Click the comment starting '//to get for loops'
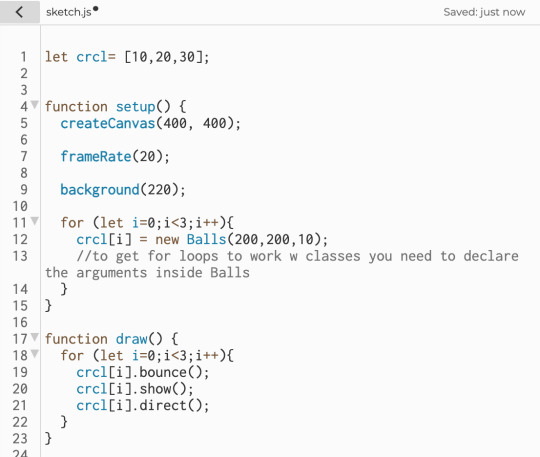 click(298, 256)
